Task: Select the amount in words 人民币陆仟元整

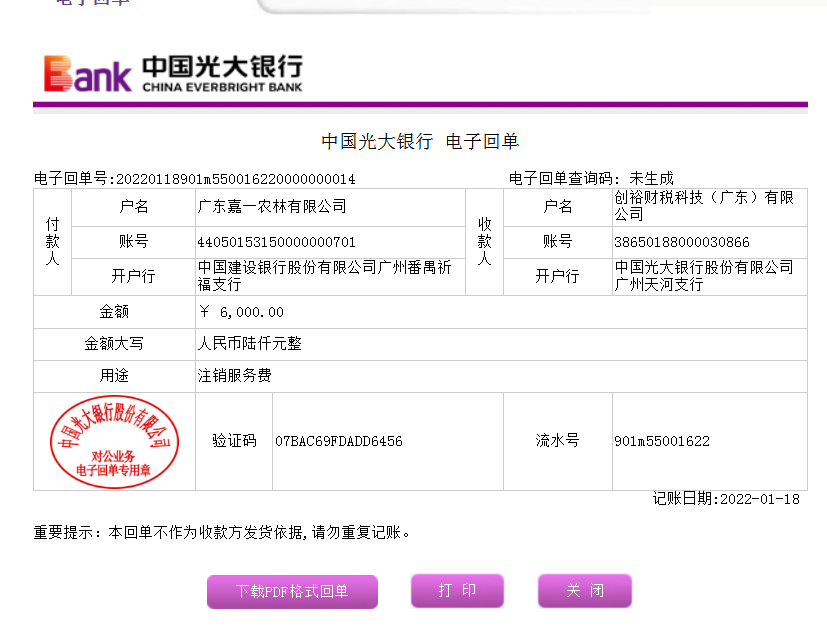Action: click(x=249, y=343)
